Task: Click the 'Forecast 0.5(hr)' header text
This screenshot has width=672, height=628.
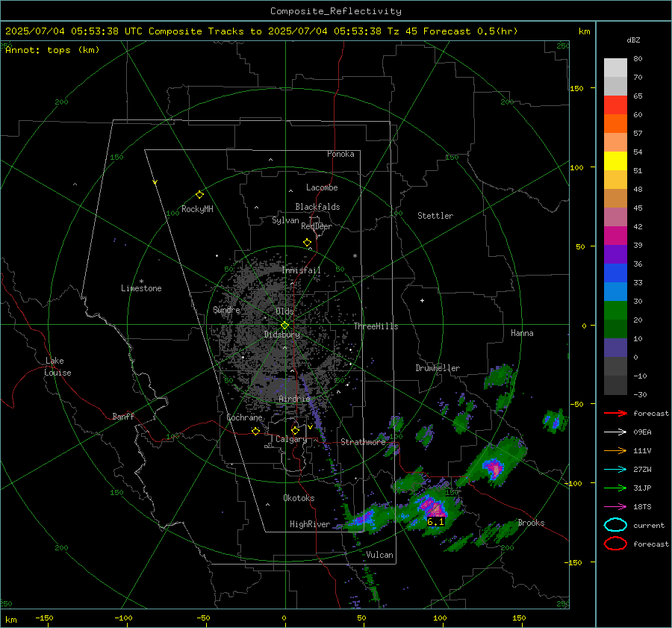Action: [470, 31]
